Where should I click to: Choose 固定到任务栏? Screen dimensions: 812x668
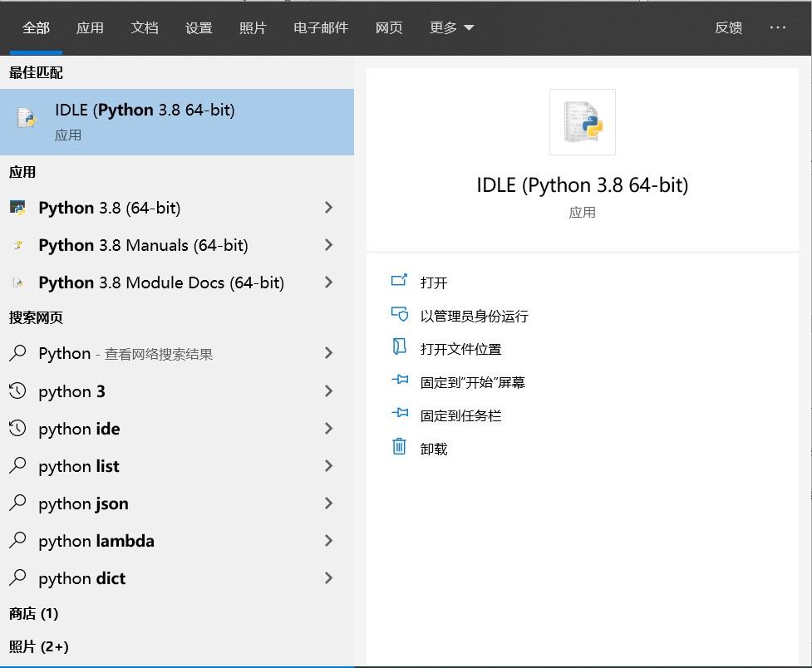pyautogui.click(x=461, y=415)
